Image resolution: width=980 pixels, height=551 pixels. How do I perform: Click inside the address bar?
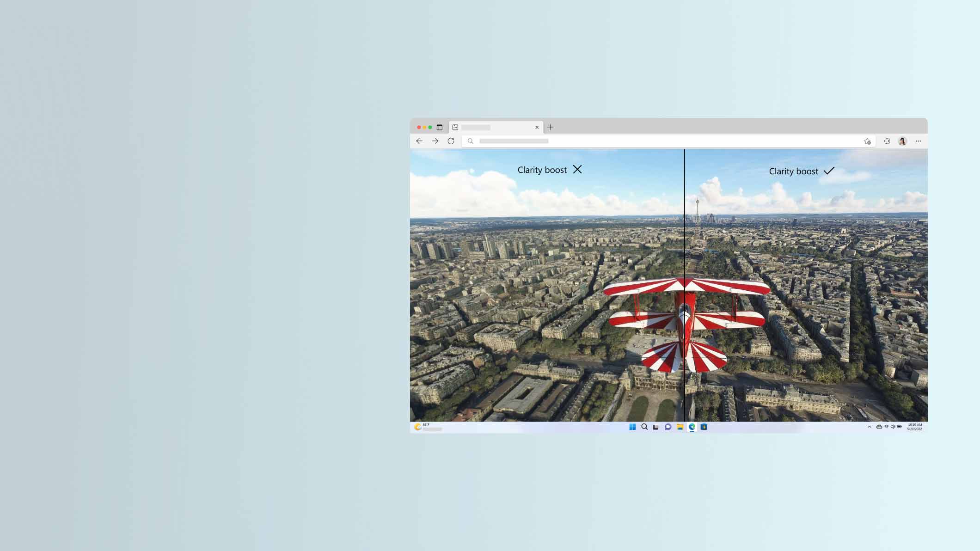tap(668, 141)
